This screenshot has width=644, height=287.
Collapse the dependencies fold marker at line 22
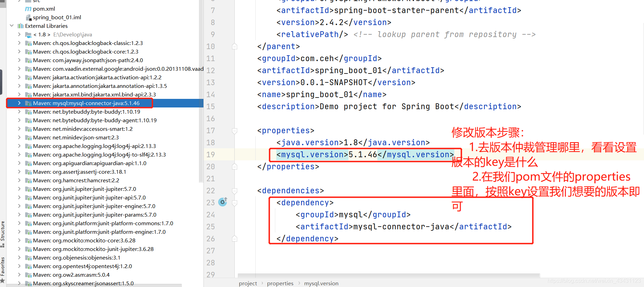click(234, 191)
